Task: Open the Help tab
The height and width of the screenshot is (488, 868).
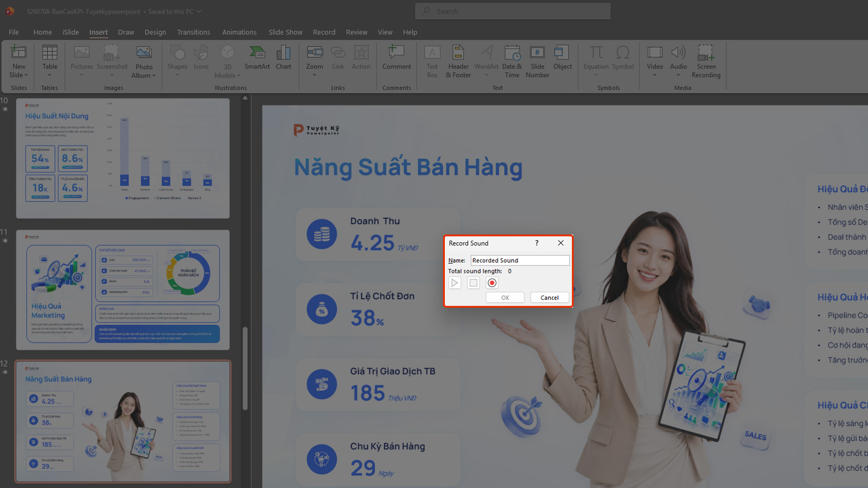Action: click(x=410, y=32)
